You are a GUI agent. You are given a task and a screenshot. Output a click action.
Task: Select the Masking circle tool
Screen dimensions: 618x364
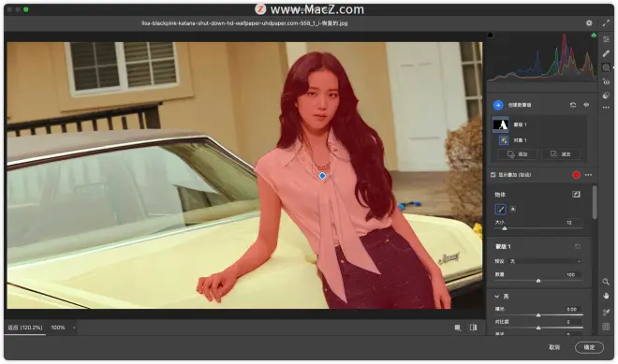click(606, 67)
